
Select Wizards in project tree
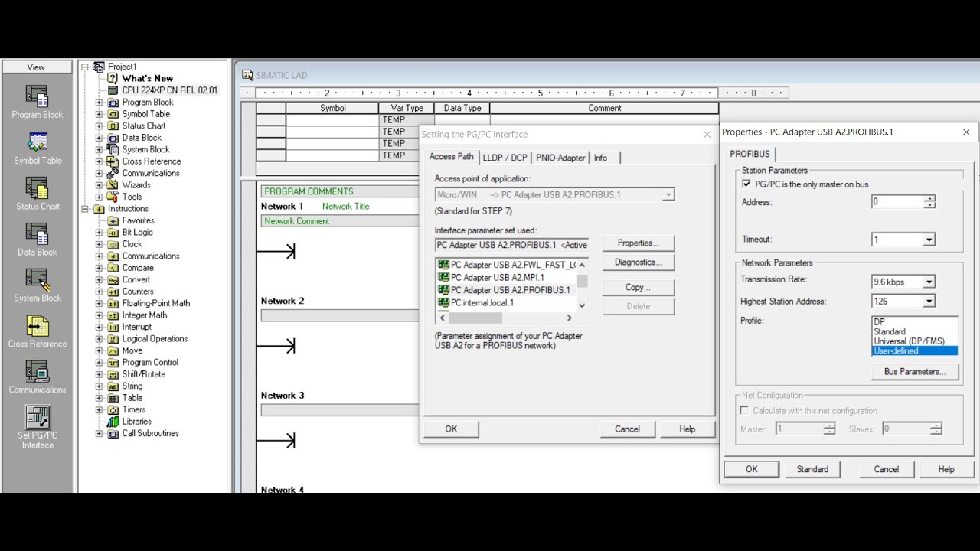pyautogui.click(x=136, y=184)
